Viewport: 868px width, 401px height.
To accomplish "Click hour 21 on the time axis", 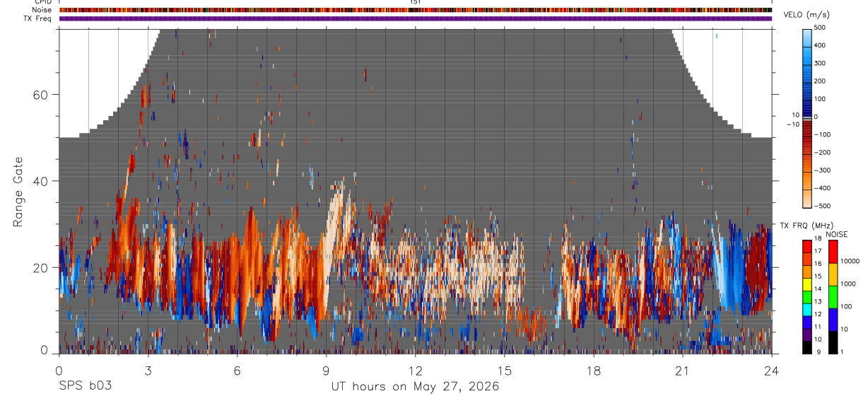I will tap(682, 370).
